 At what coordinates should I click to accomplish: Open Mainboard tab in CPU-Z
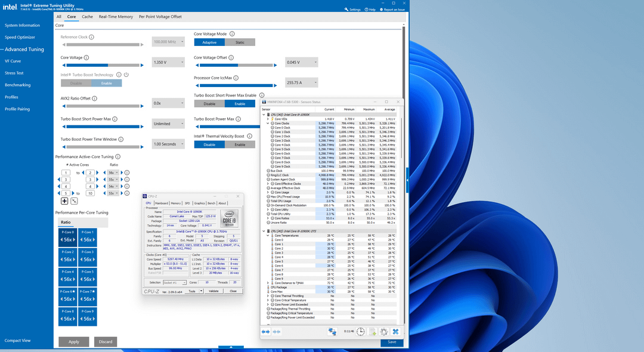click(x=162, y=203)
